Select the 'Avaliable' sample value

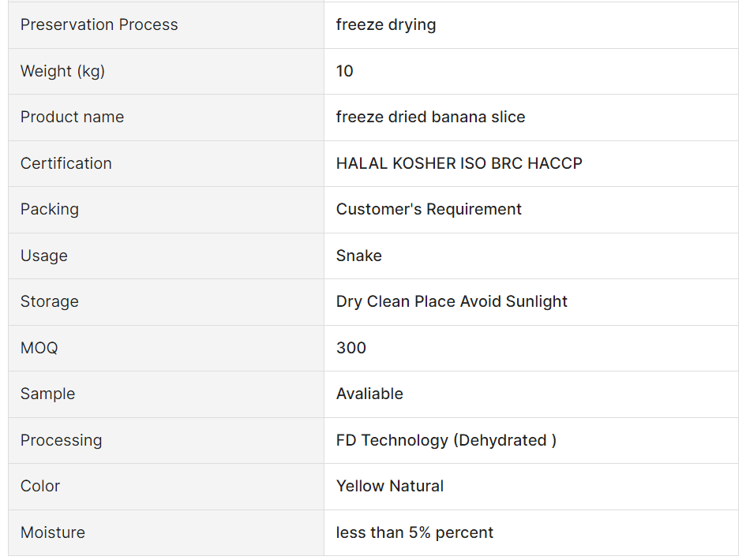369,394
